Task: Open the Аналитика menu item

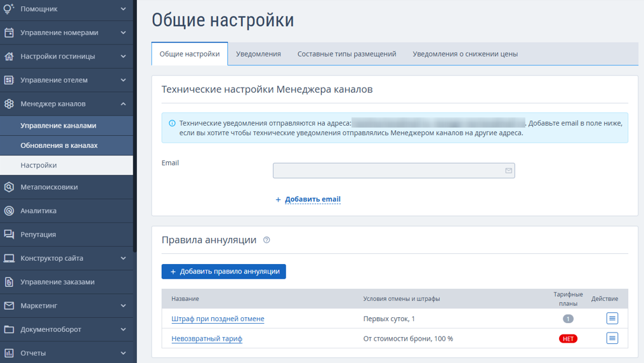Action: 67,211
